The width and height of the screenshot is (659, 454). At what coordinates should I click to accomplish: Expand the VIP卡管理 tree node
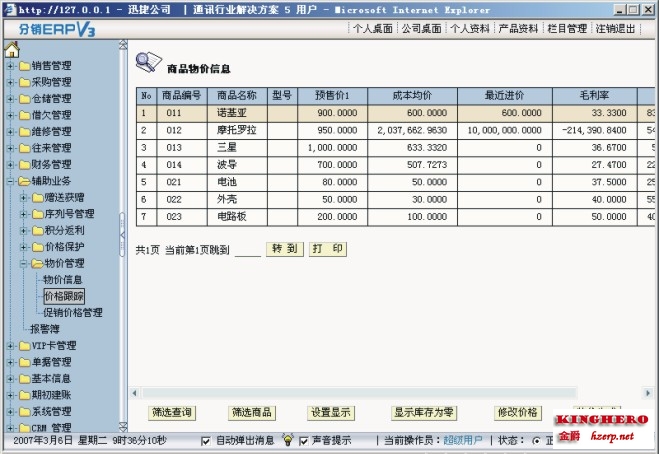coord(11,346)
